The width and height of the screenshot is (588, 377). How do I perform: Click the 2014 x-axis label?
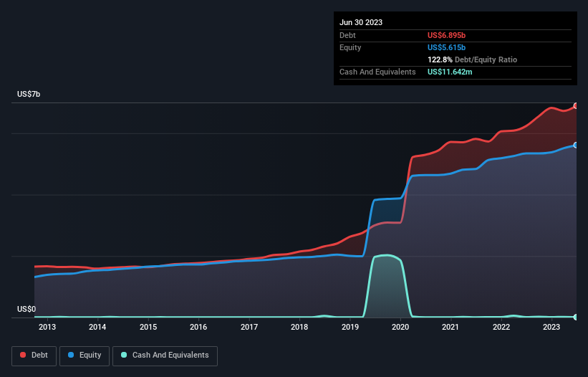(97, 327)
